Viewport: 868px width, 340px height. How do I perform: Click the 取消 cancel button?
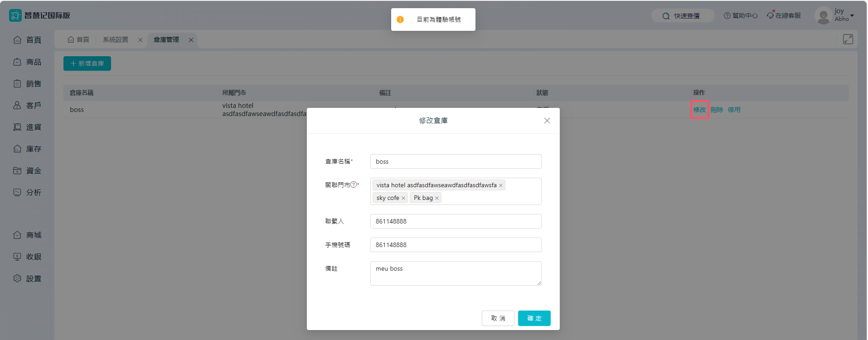[x=498, y=318]
